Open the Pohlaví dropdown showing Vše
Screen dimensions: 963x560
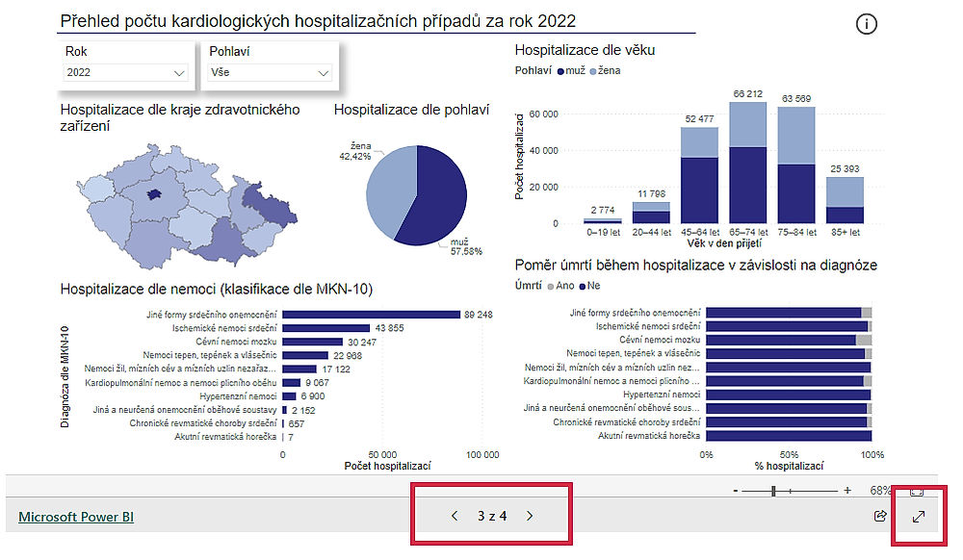pyautogui.click(x=269, y=71)
